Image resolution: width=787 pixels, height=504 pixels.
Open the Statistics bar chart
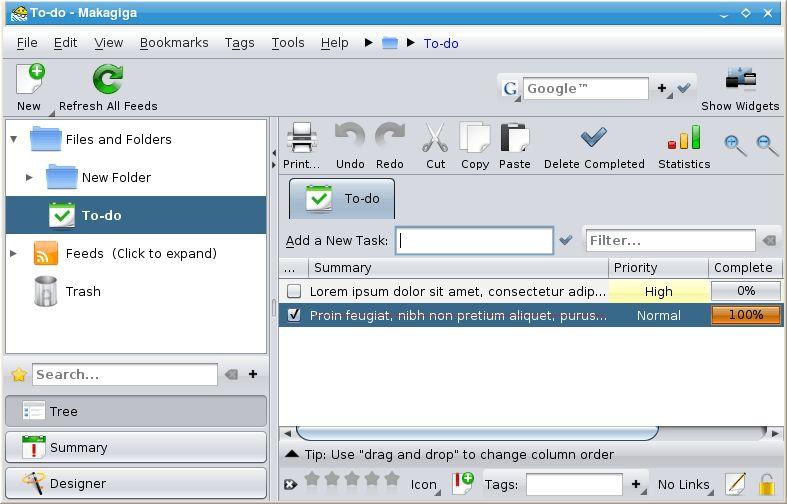pos(684,141)
